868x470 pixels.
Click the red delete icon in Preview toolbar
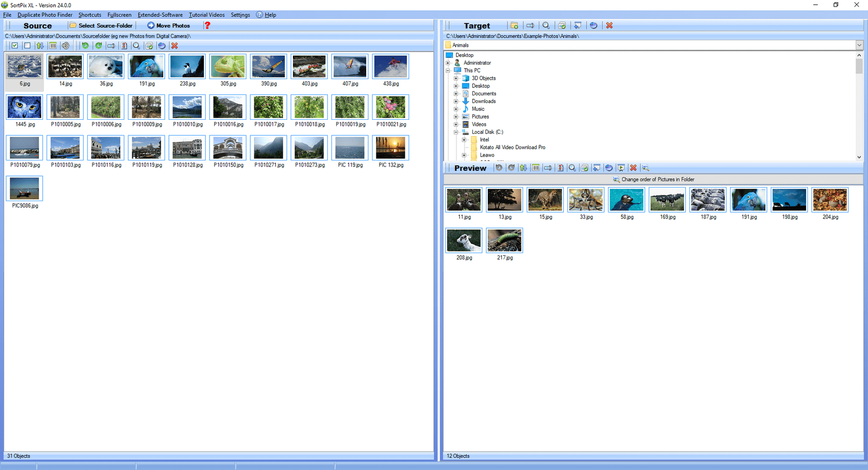point(633,168)
